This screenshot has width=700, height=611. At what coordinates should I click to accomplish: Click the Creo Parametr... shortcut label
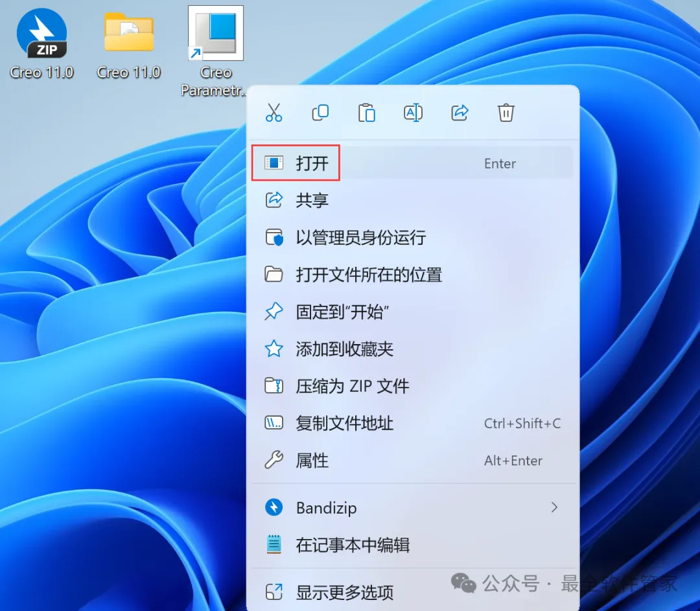pos(215,81)
